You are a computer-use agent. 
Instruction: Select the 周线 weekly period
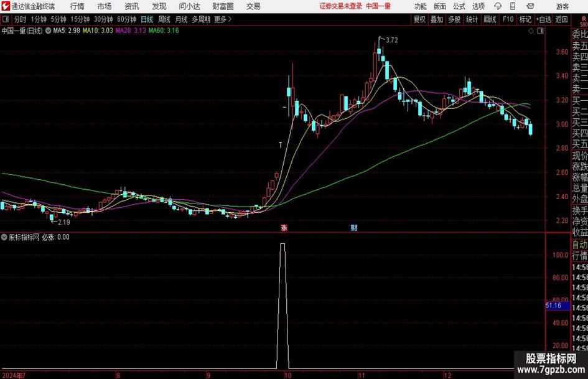click(164, 19)
